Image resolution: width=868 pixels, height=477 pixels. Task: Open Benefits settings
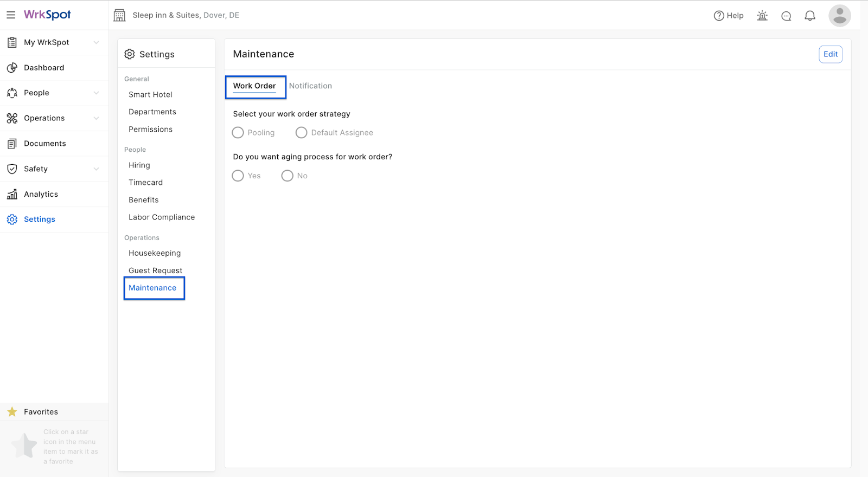[144, 200]
